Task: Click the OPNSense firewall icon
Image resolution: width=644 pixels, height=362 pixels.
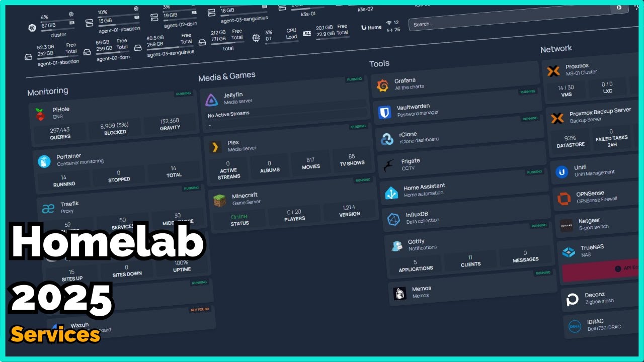Action: (564, 199)
